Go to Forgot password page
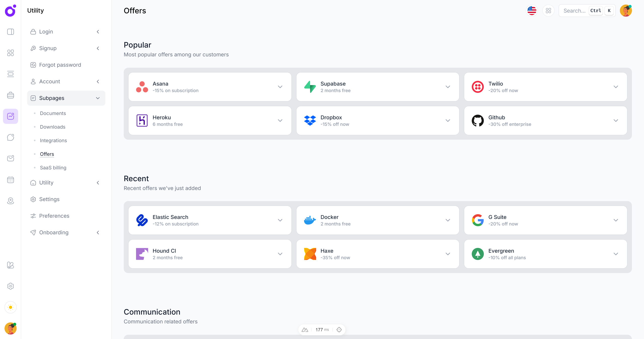The image size is (644, 339). click(60, 65)
